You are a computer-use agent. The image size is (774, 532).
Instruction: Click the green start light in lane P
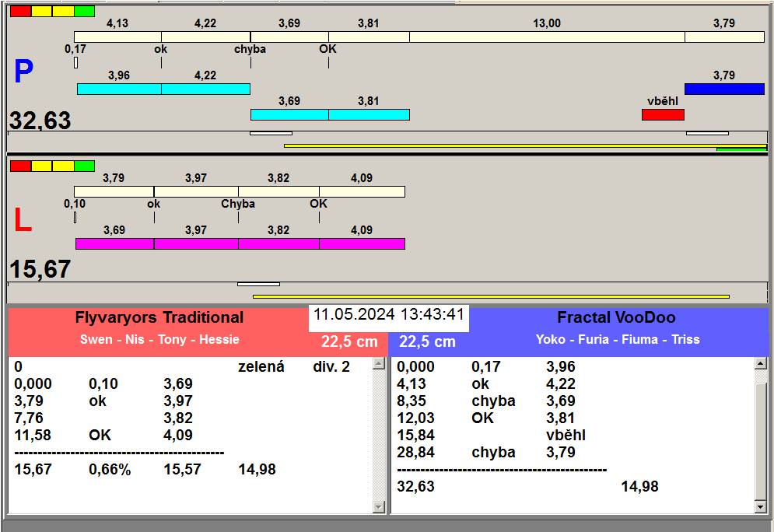[x=85, y=12]
